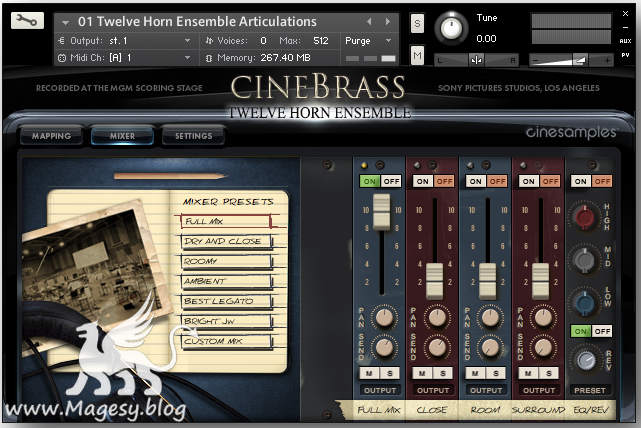This screenshot has height=428, width=641.
Task: Open Surround channel OUTPUT selector
Action: click(539, 390)
